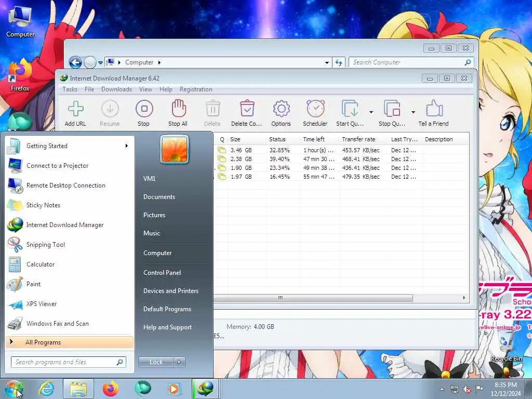The height and width of the screenshot is (399, 532).
Task: Click the user account picture thumbnail
Action: click(175, 149)
